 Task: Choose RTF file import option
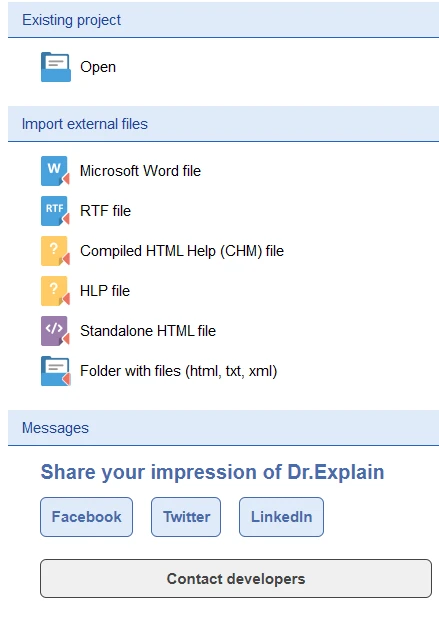tap(105, 211)
